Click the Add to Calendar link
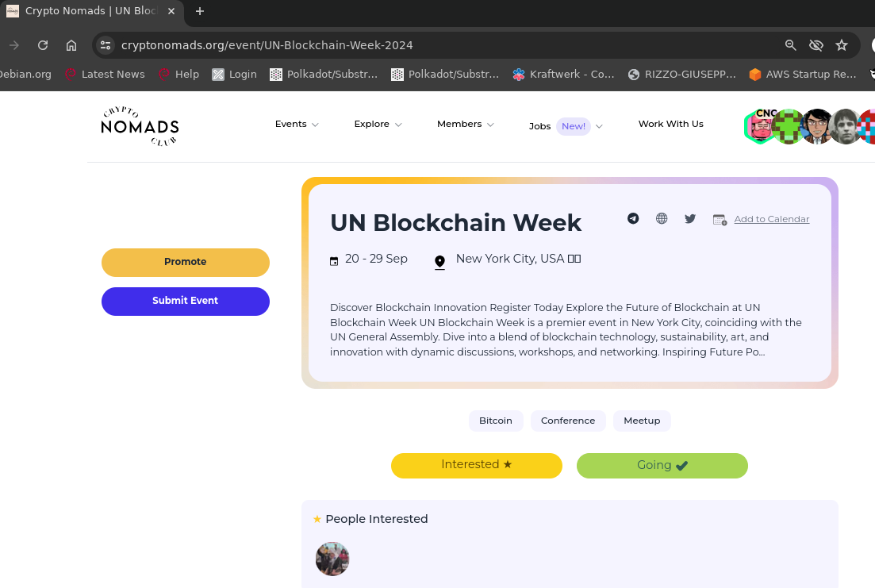 (x=771, y=219)
